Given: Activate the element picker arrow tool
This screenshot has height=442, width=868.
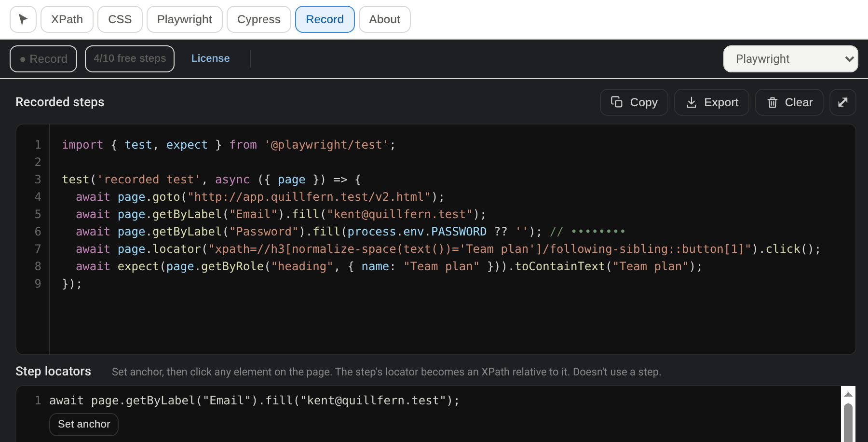Looking at the screenshot, I should [x=23, y=19].
